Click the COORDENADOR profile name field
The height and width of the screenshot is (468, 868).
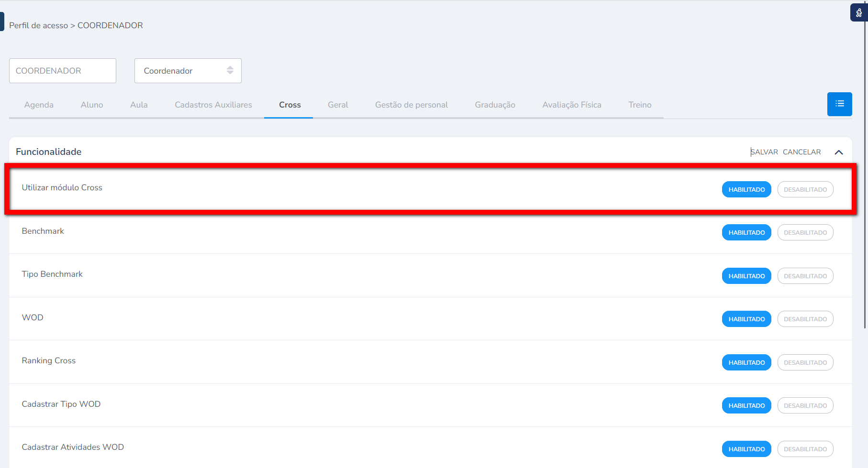(63, 71)
